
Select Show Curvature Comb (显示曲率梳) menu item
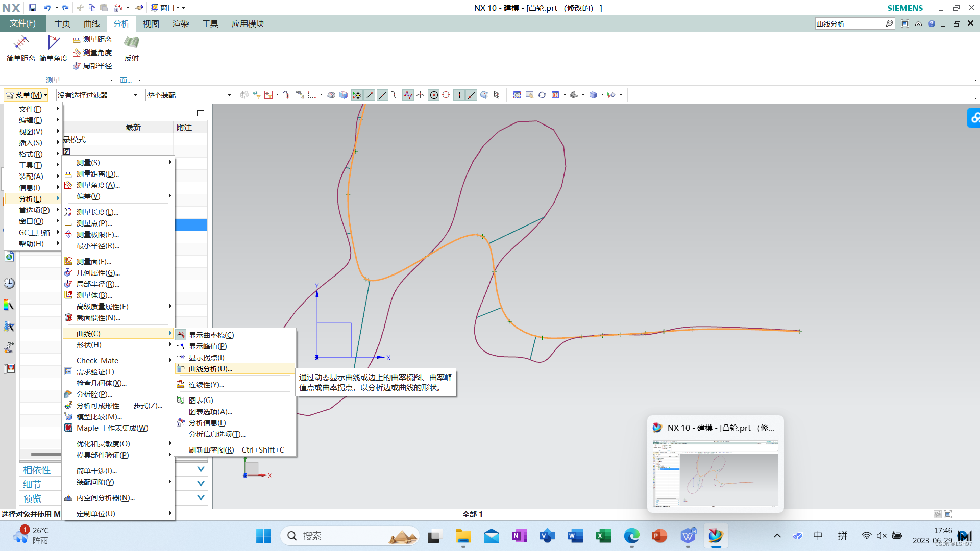(x=211, y=335)
